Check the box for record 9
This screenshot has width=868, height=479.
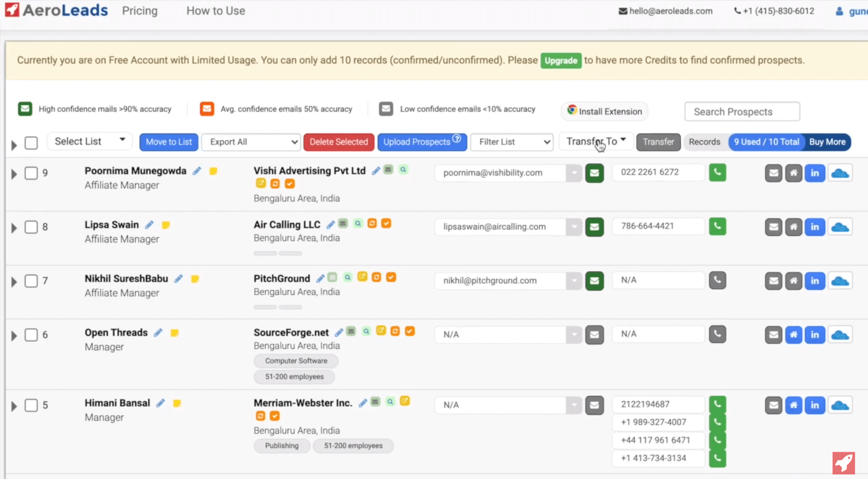[x=31, y=173]
